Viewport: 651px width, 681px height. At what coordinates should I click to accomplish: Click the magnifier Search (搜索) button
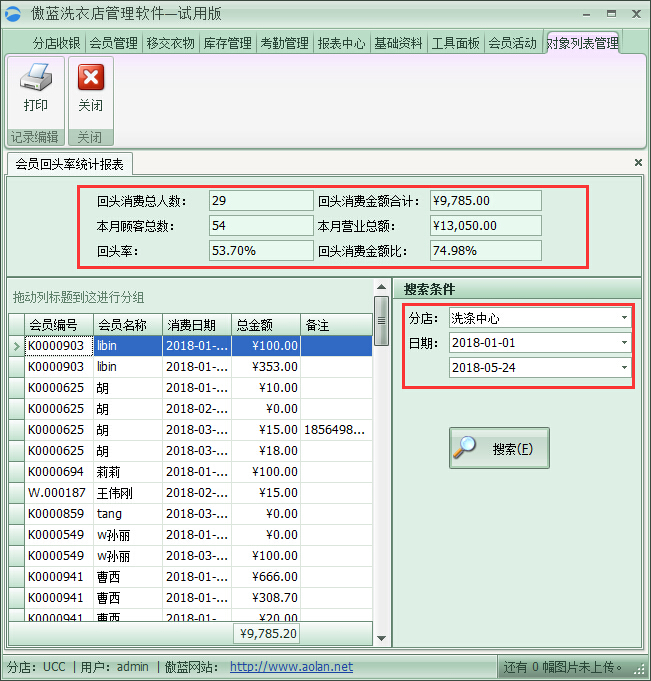pos(499,448)
